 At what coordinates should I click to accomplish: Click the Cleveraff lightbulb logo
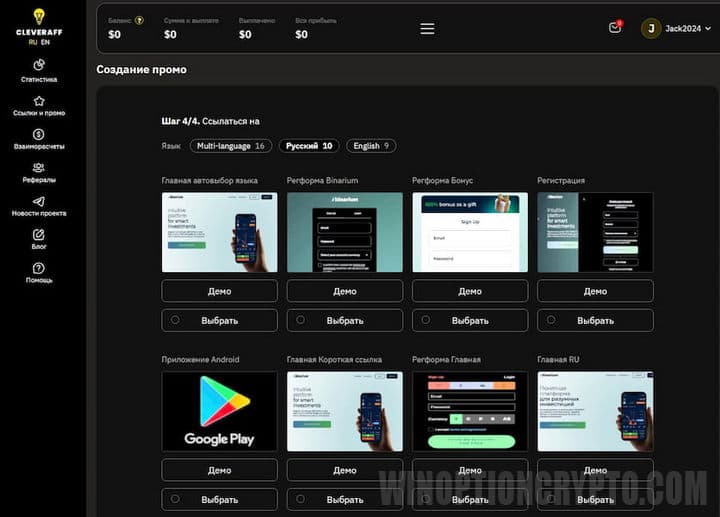pyautogui.click(x=39, y=16)
